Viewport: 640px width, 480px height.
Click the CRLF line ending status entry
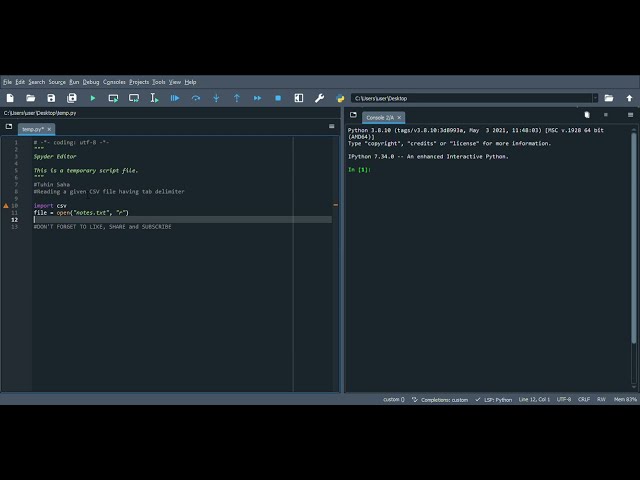click(584, 400)
